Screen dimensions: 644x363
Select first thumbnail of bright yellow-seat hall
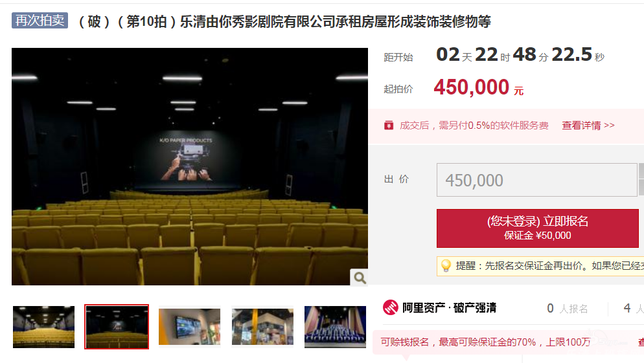point(43,327)
